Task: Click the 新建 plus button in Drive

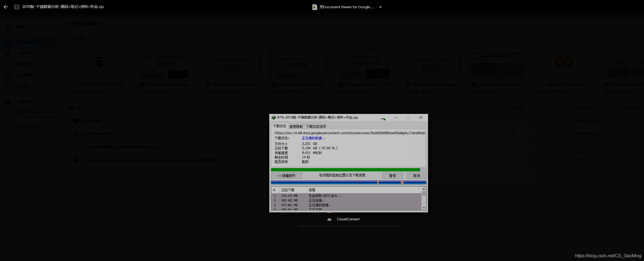Action: [x=17, y=27]
